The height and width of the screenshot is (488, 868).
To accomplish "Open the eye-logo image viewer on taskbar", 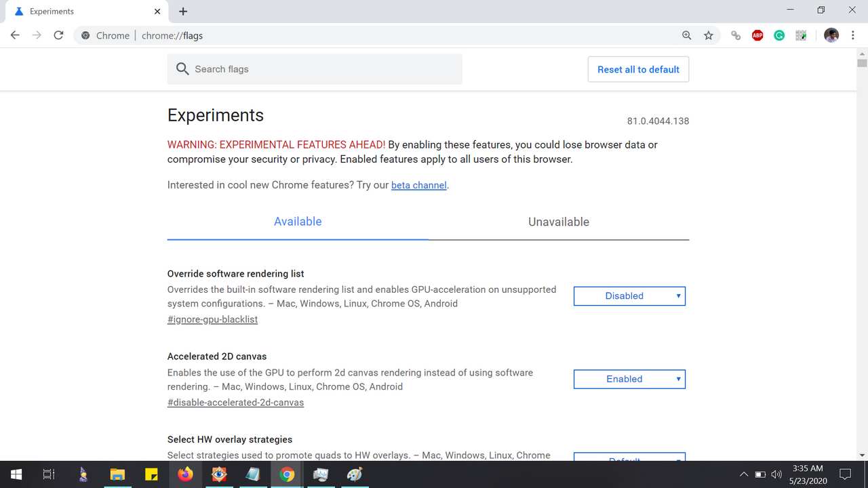I will [x=219, y=474].
